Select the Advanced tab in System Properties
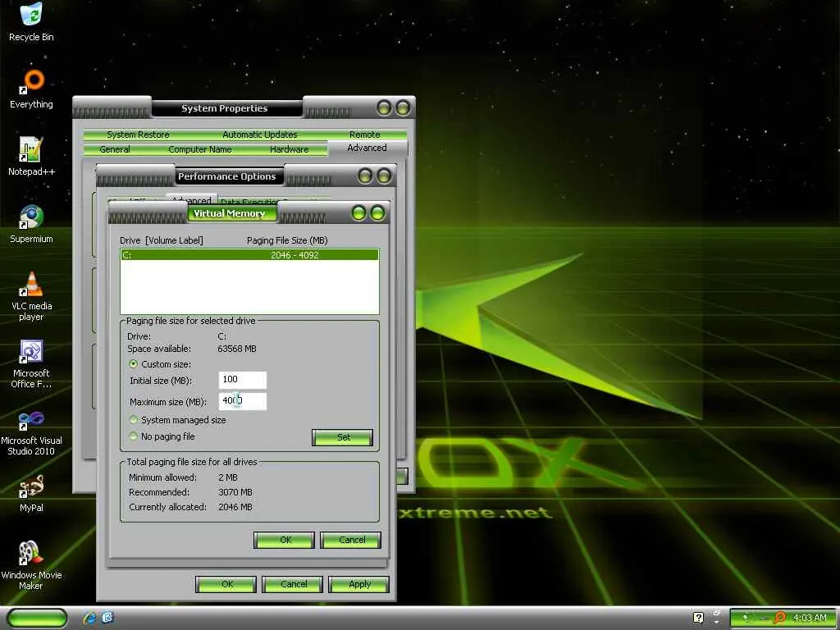The height and width of the screenshot is (630, 840). (x=367, y=148)
